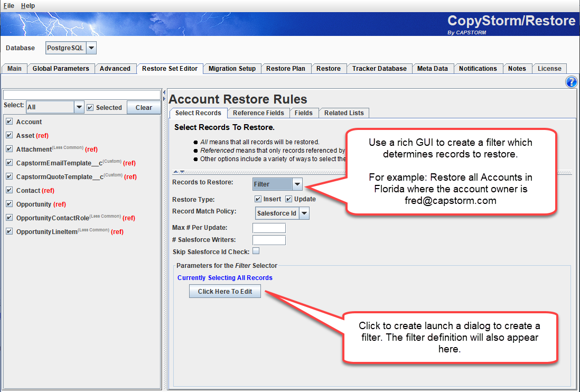Click Currently Selecting All Records text
The width and height of the screenshot is (580, 392).
tap(225, 278)
